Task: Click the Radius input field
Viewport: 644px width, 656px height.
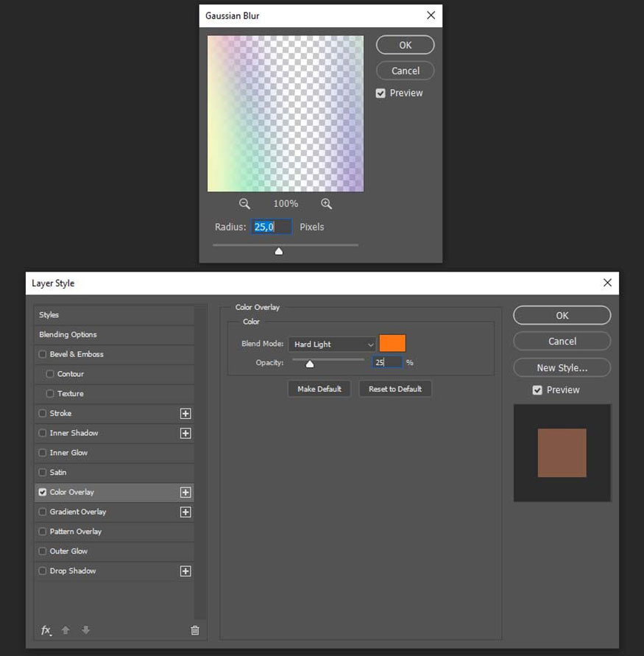Action: pyautogui.click(x=271, y=227)
